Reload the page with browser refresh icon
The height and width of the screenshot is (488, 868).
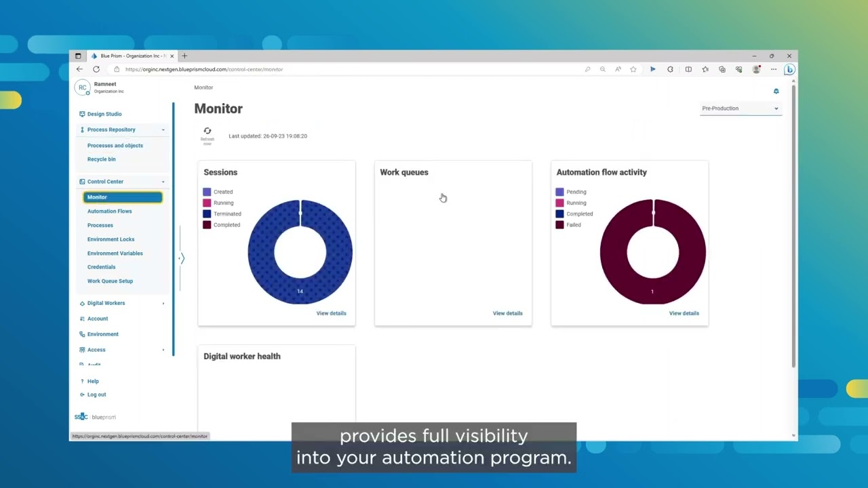[96, 69]
